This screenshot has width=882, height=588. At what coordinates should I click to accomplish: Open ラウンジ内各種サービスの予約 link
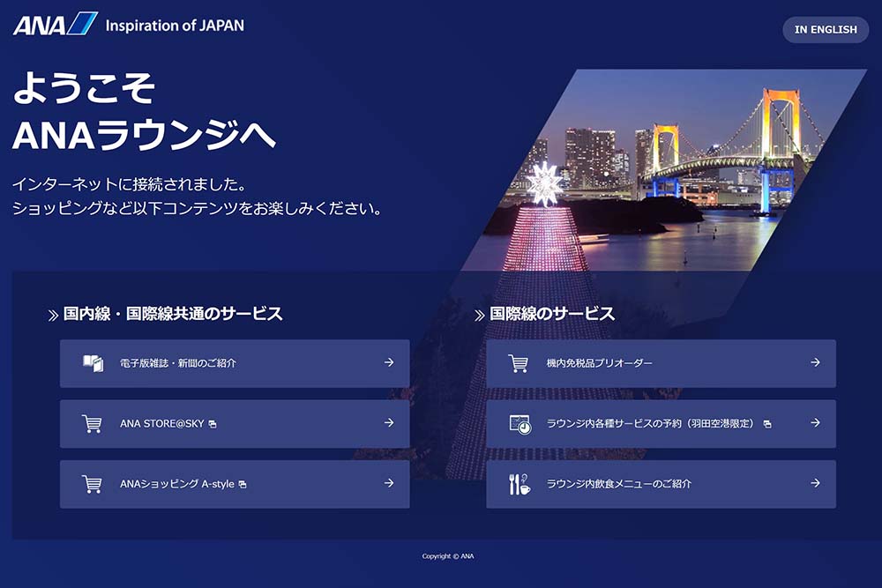pyautogui.click(x=661, y=423)
